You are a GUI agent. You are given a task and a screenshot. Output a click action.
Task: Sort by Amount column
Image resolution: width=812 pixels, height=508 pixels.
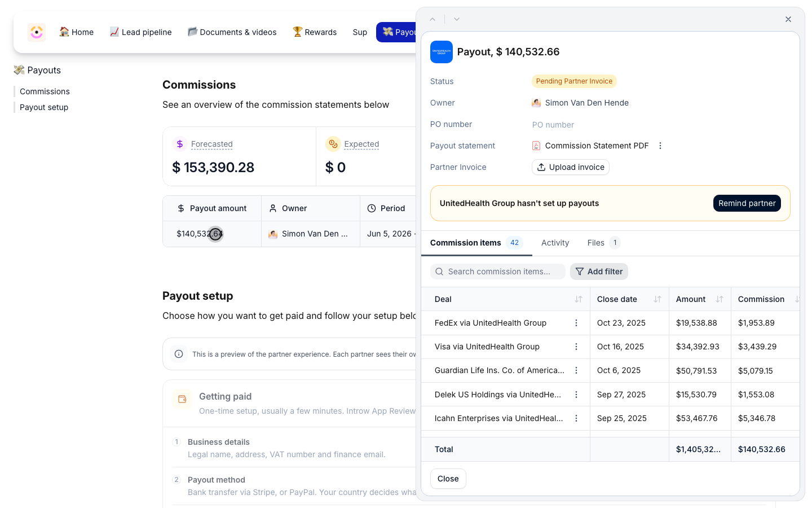click(720, 299)
